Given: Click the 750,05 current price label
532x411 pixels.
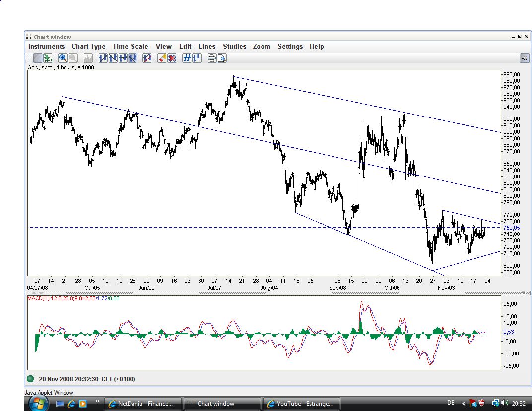Looking at the screenshot, I should (511, 228).
